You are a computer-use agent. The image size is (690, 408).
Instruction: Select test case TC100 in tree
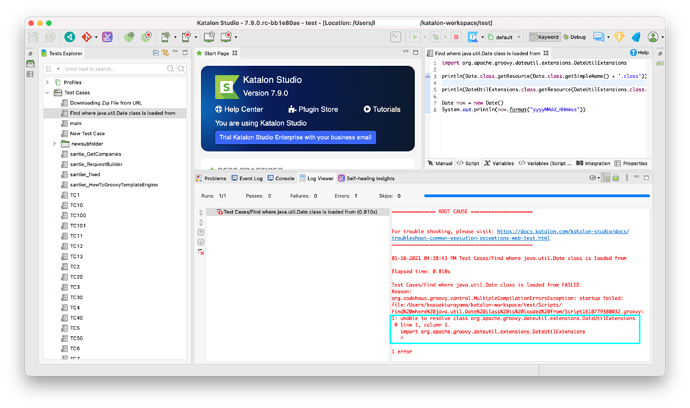(78, 215)
